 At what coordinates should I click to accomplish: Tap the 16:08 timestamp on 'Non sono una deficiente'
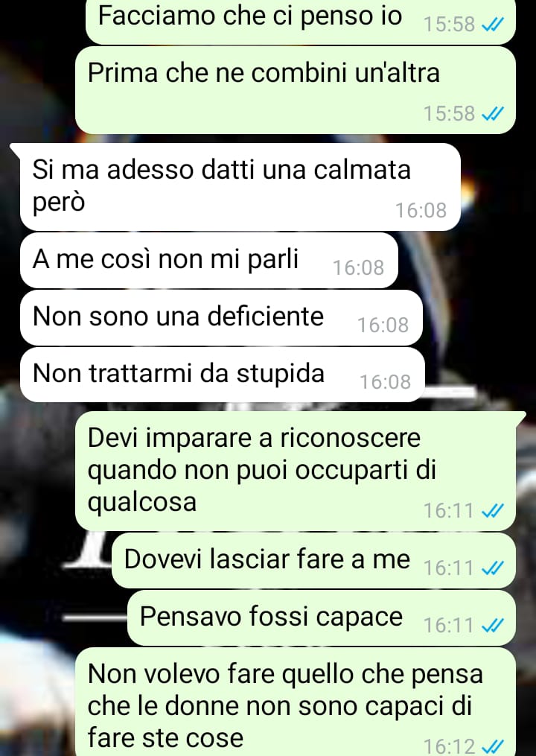coord(383,325)
